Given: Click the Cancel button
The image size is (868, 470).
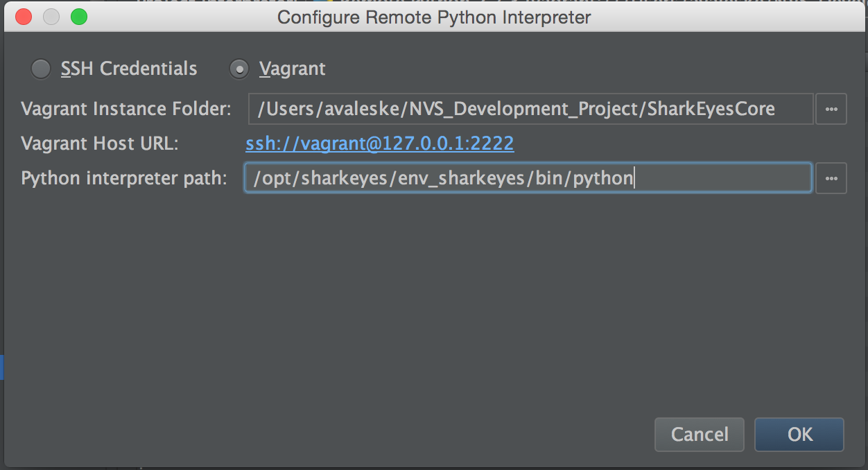Looking at the screenshot, I should [700, 435].
